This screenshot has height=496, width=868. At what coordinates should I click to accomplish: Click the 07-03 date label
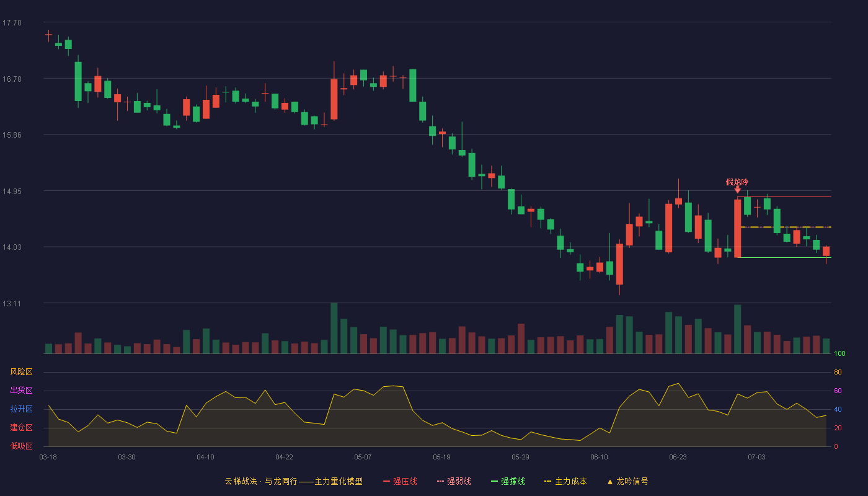[x=756, y=457]
